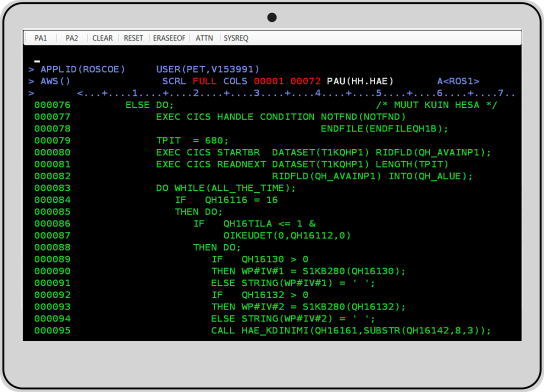Screen dimensions: 544x392
Task: Click OIKEUDET(0,QH16112,0) call
Action: tap(287, 236)
